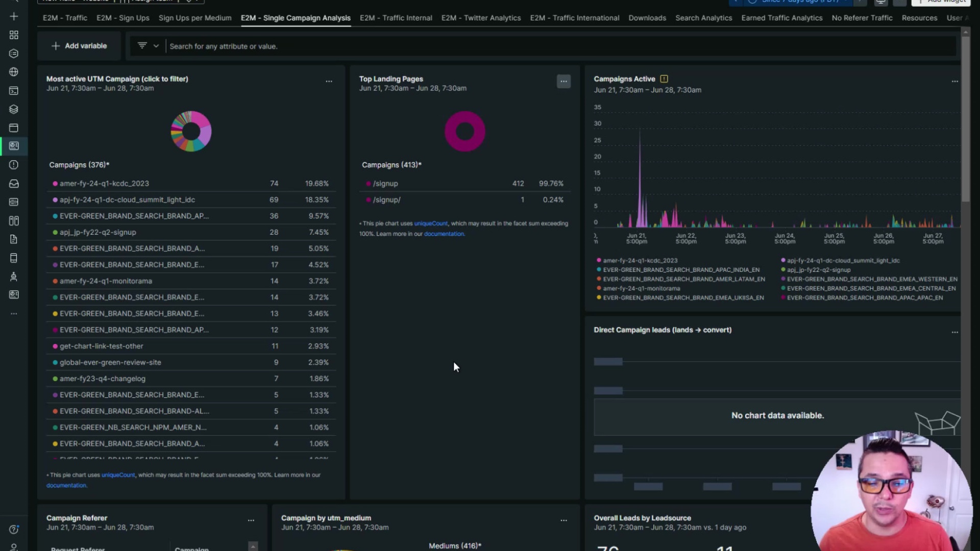Filter by global-ever-green-review-site campaign row

pyautogui.click(x=191, y=362)
